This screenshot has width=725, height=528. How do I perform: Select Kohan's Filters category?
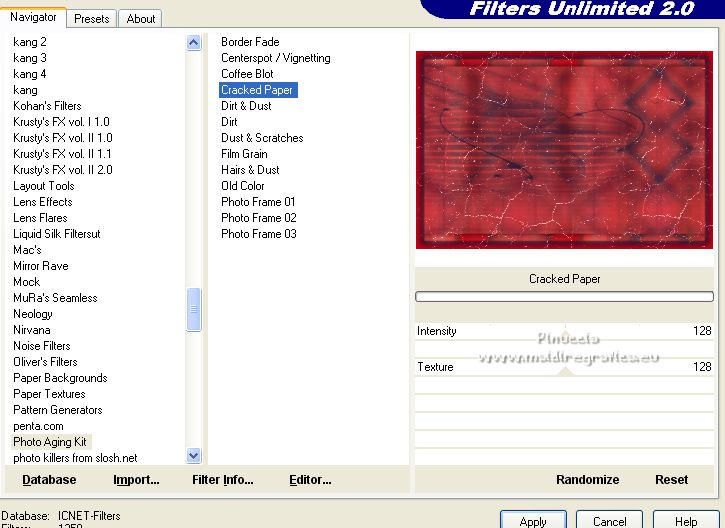point(47,106)
